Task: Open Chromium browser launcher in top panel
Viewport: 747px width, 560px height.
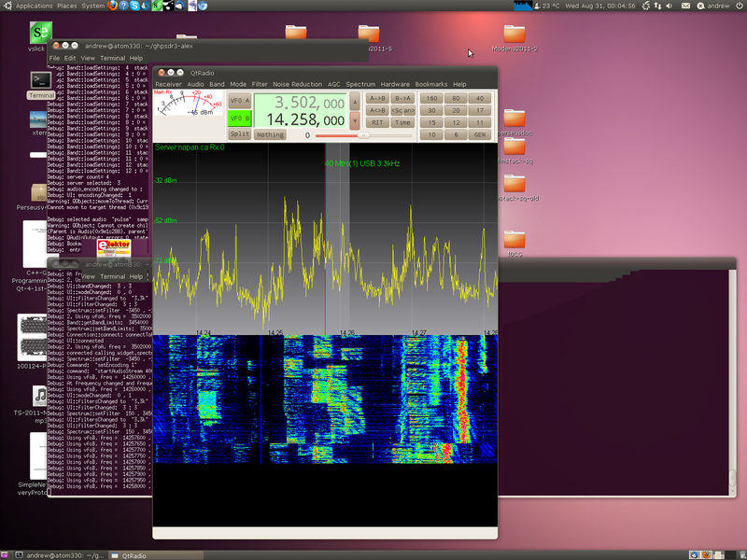Action: pos(203,6)
